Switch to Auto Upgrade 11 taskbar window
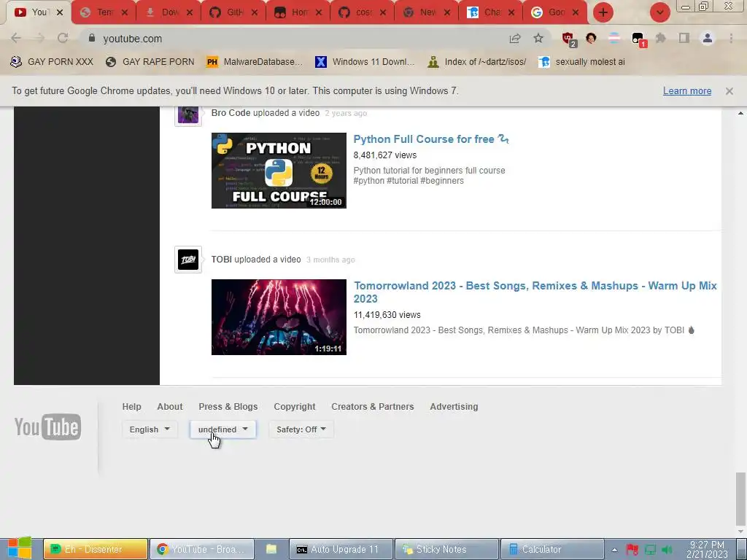Viewport: 747px width, 560px height. click(x=341, y=550)
